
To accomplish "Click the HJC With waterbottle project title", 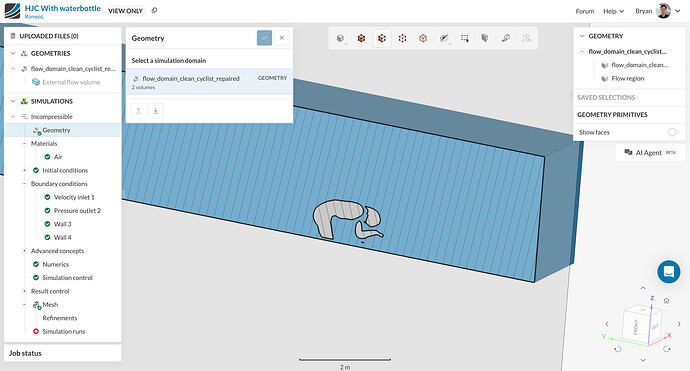I will (62, 8).
